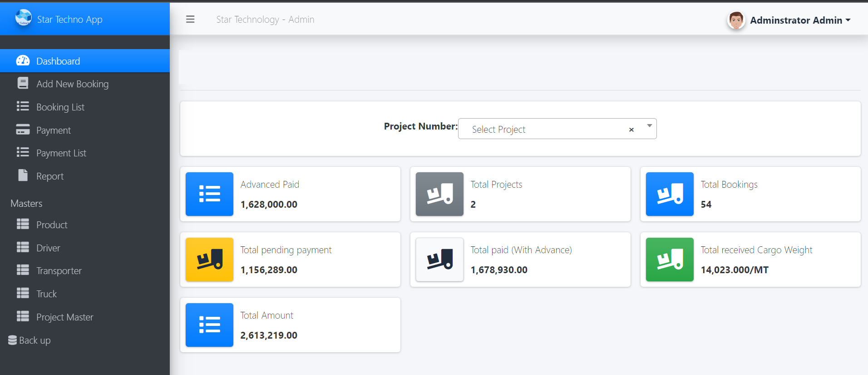Image resolution: width=868 pixels, height=375 pixels.
Task: Go to Booking List
Action: (x=85, y=107)
